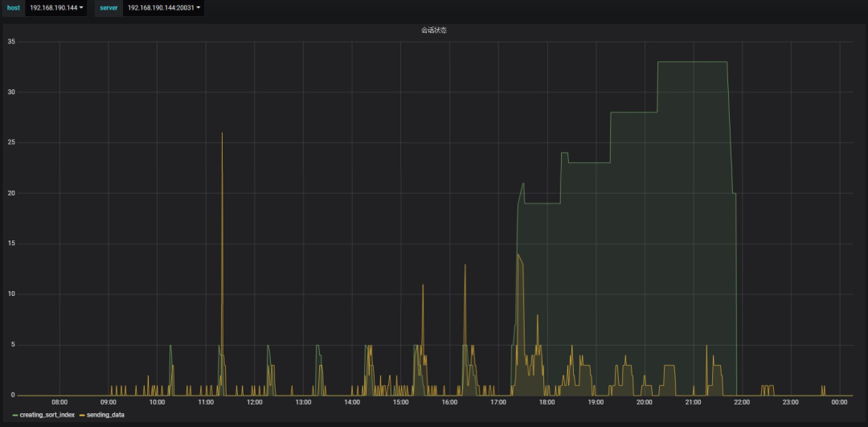The width and height of the screenshot is (868, 427).
Task: Click green creating_sort_index legend color swatch
Action: coord(14,415)
